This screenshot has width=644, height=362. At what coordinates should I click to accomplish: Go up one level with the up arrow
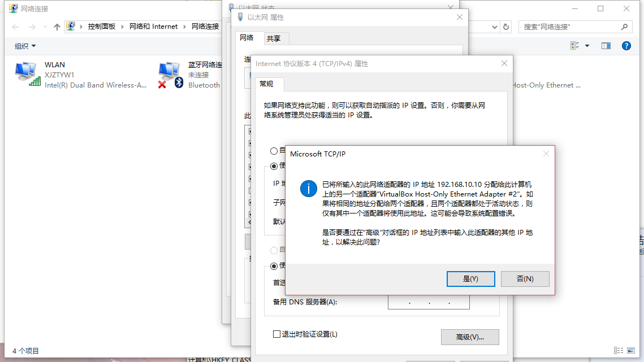tap(57, 27)
